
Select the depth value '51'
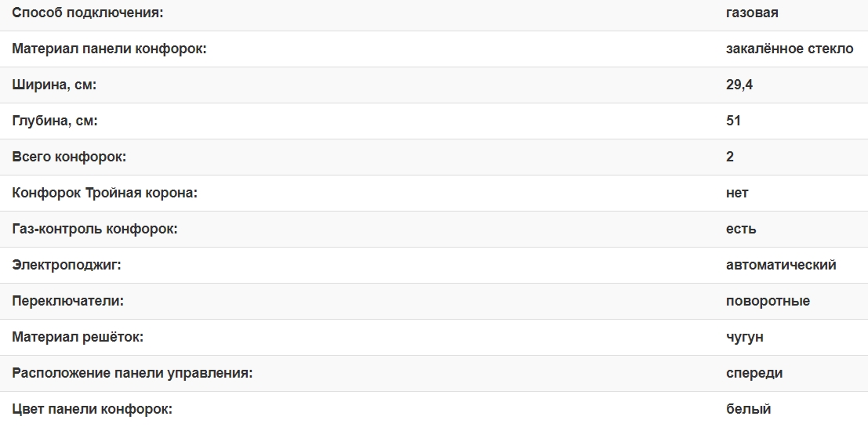(734, 121)
